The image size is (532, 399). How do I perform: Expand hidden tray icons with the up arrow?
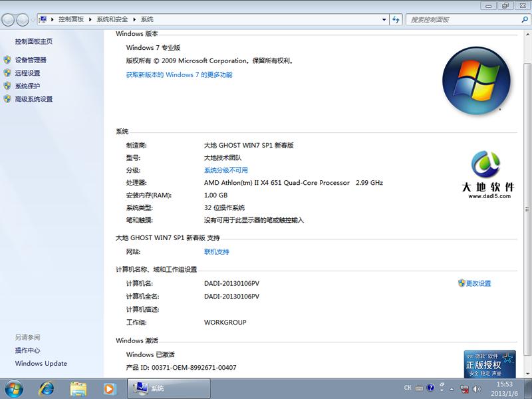(451, 388)
